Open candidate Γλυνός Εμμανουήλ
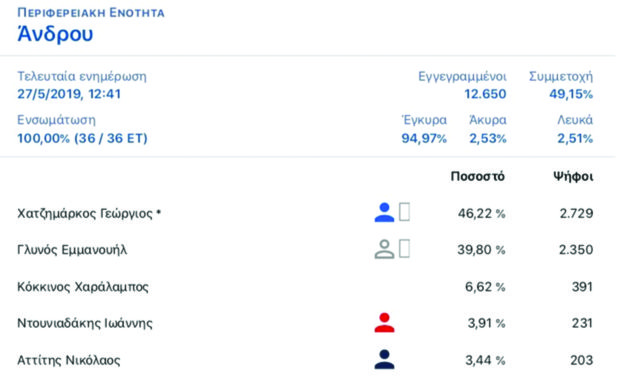620x384 pixels. click(x=72, y=250)
